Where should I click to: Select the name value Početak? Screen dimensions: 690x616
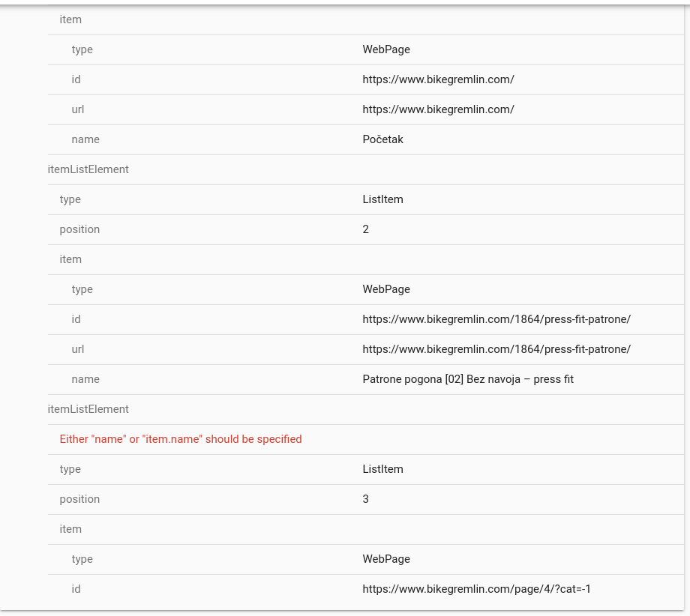click(382, 139)
